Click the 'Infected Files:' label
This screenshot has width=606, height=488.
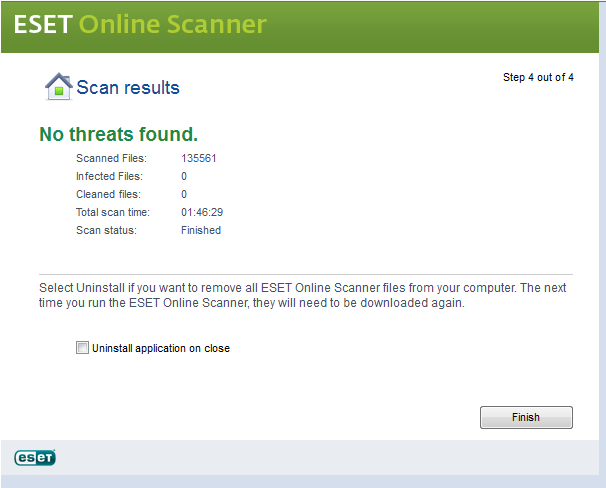click(109, 176)
